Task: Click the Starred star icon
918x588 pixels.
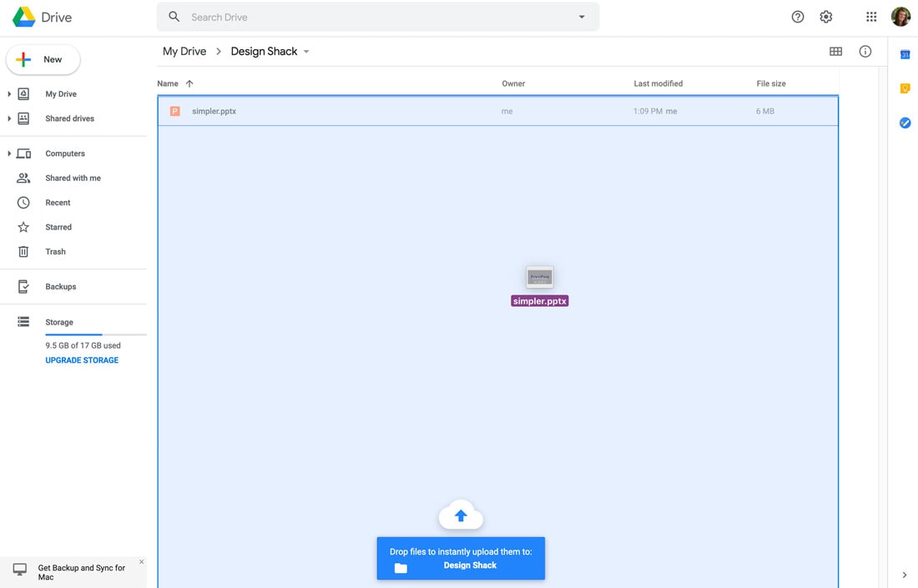Action: (23, 227)
